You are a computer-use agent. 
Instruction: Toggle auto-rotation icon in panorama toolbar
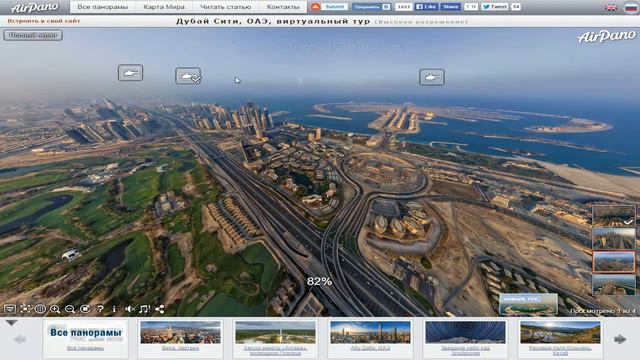point(85,309)
